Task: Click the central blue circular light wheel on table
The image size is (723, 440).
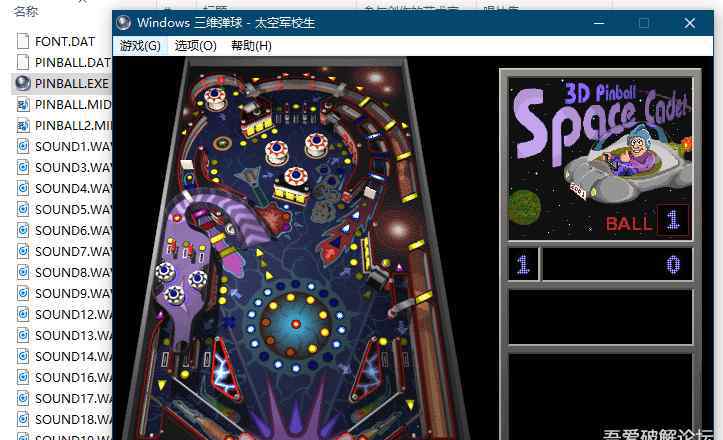Action: click(296, 324)
